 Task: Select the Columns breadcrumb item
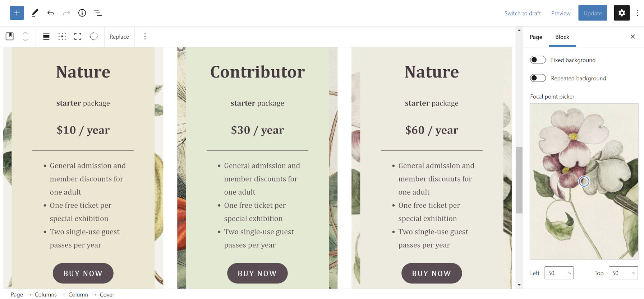(46, 294)
